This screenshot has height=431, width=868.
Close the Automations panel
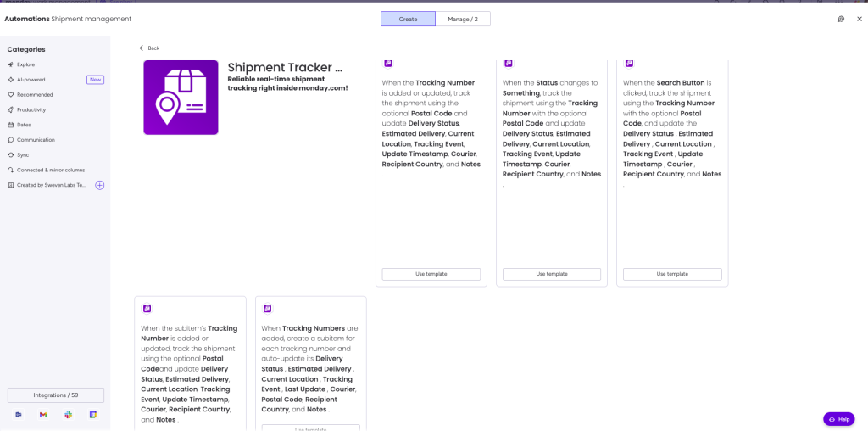pos(860,19)
